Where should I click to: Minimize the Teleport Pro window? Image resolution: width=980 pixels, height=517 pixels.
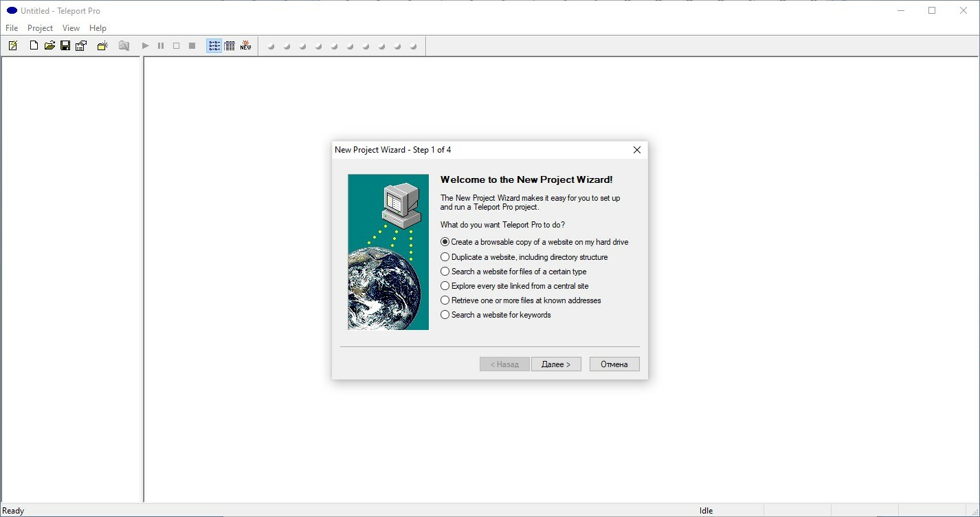coord(900,10)
